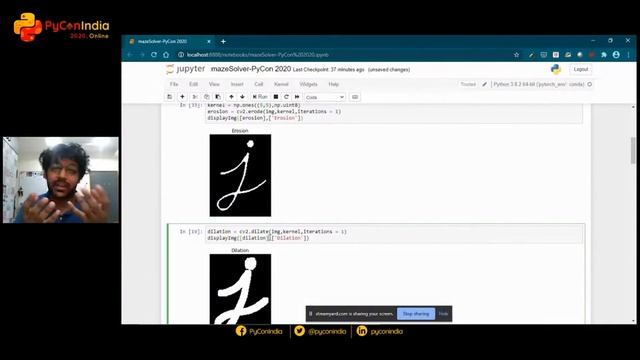Click the Python logo near Logout
Viewport: 640px width, 360px height.
click(x=556, y=69)
